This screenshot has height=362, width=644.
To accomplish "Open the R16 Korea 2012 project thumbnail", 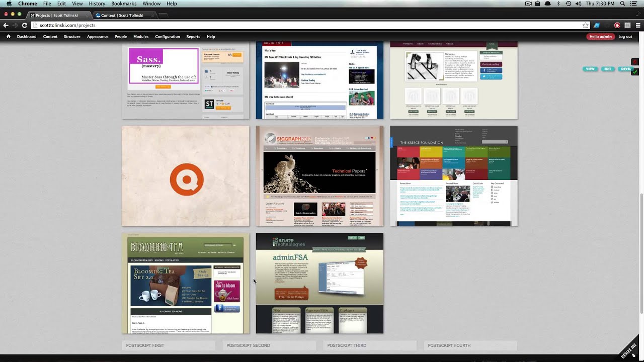I will pyautogui.click(x=319, y=80).
